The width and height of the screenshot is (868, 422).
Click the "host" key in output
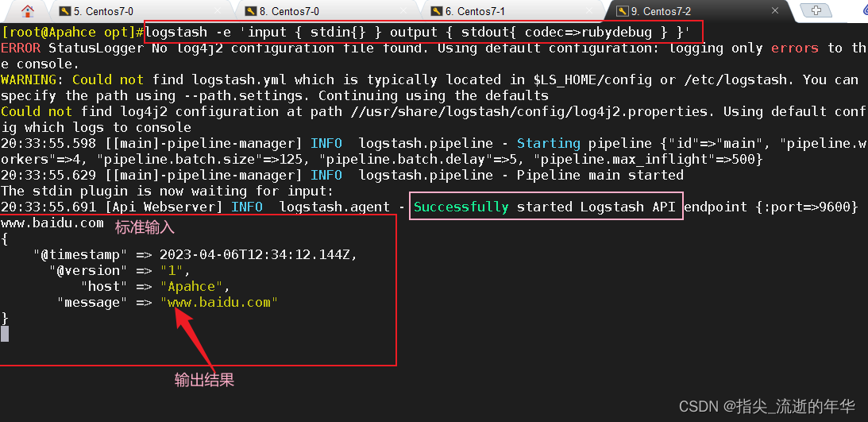point(104,287)
